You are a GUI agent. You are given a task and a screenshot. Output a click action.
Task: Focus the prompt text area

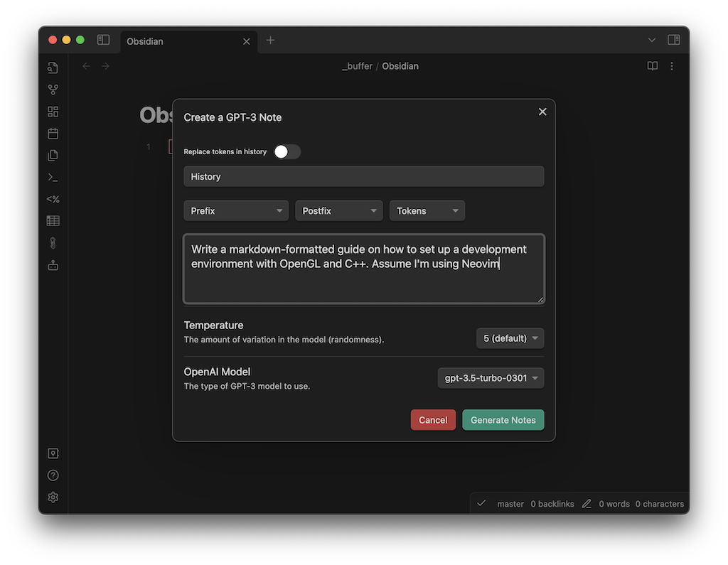point(364,269)
